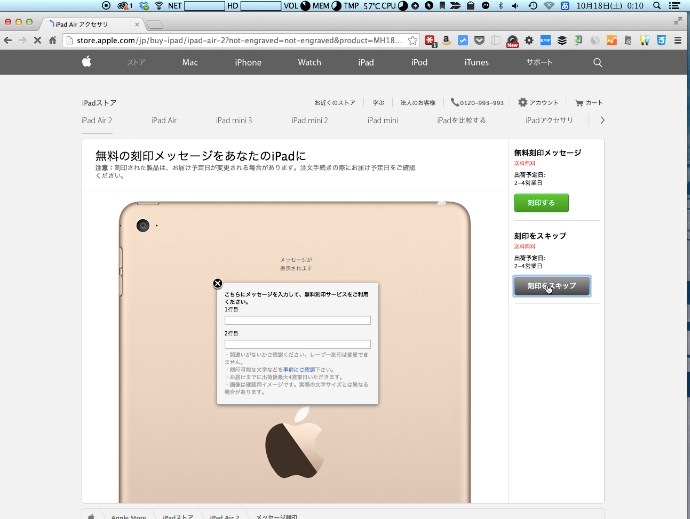690x519 pixels.
Task: Open the Buffer stacked-layers extension icon
Action: point(562,40)
